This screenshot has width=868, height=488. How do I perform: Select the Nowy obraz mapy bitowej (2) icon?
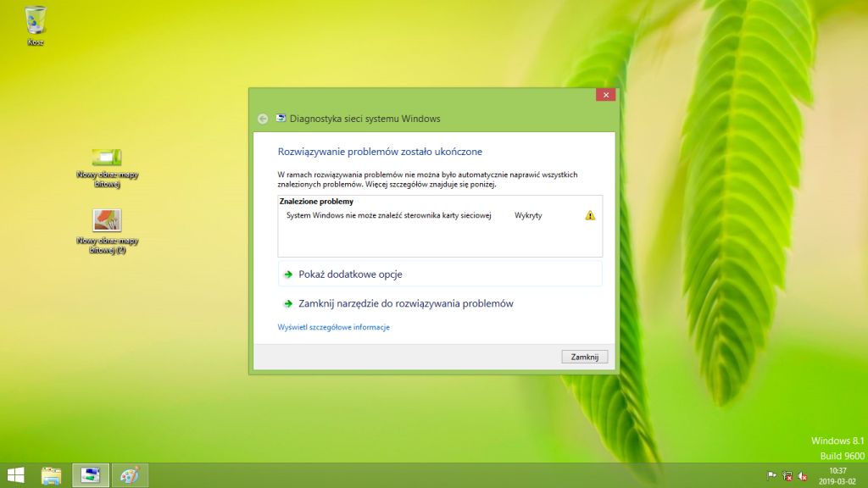coord(107,231)
